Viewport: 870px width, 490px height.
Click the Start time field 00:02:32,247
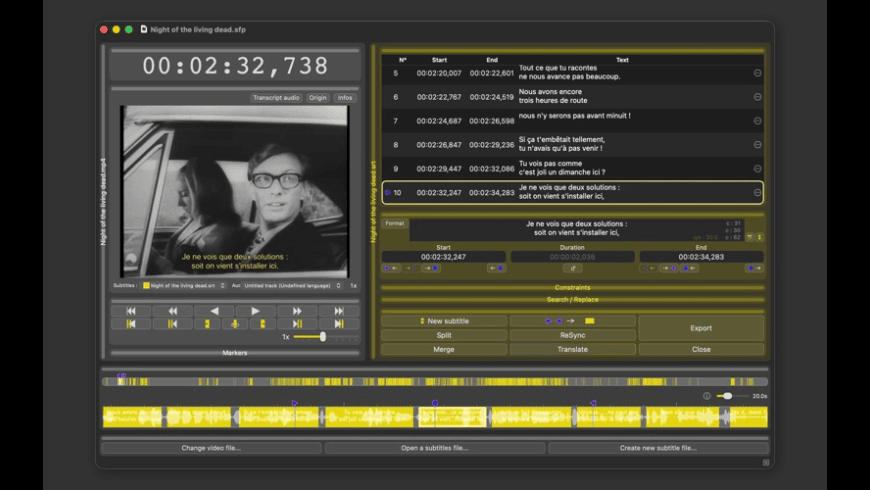click(x=443, y=257)
